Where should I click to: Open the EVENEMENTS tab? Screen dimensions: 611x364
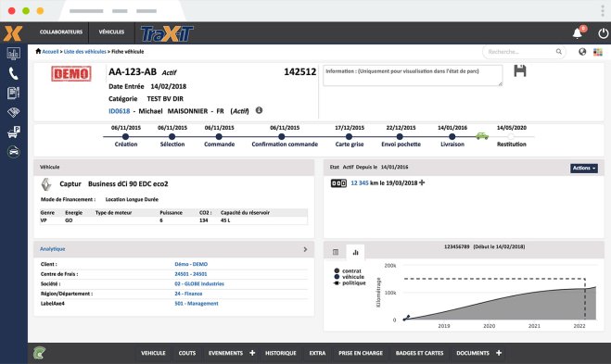point(225,353)
